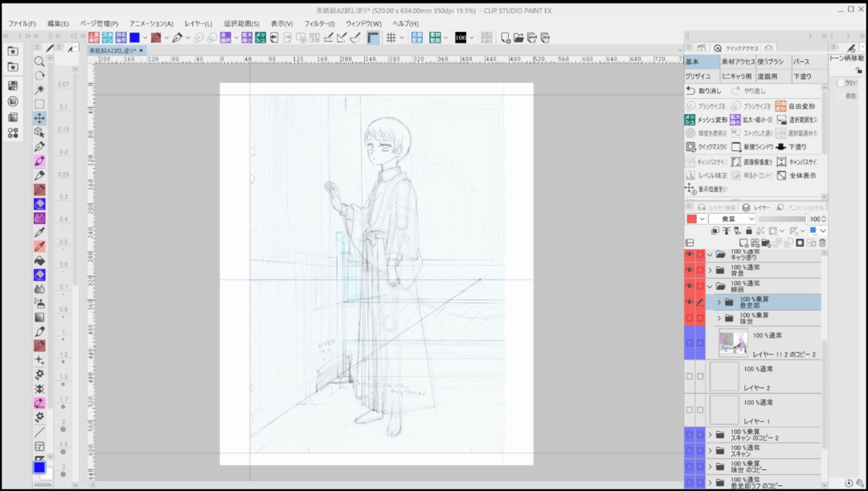Image resolution: width=868 pixels, height=491 pixels.
Task: Click the undo (取り消し) button
Action: pyautogui.click(x=690, y=91)
